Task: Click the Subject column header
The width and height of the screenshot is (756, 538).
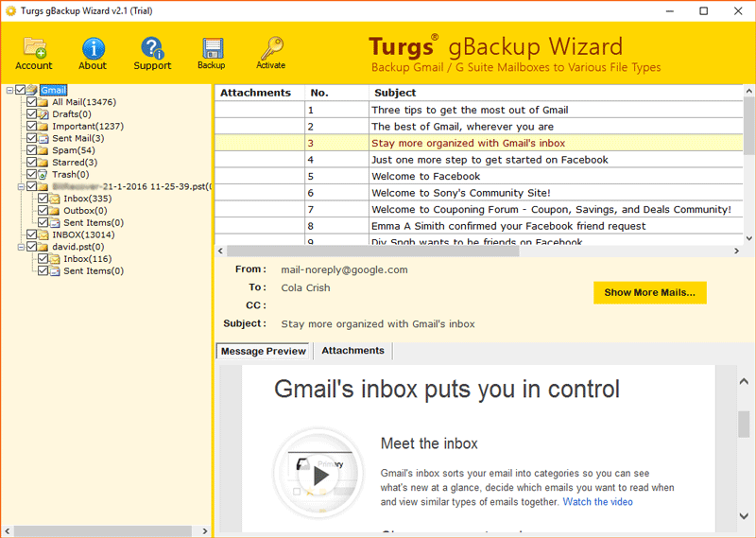Action: click(556, 93)
